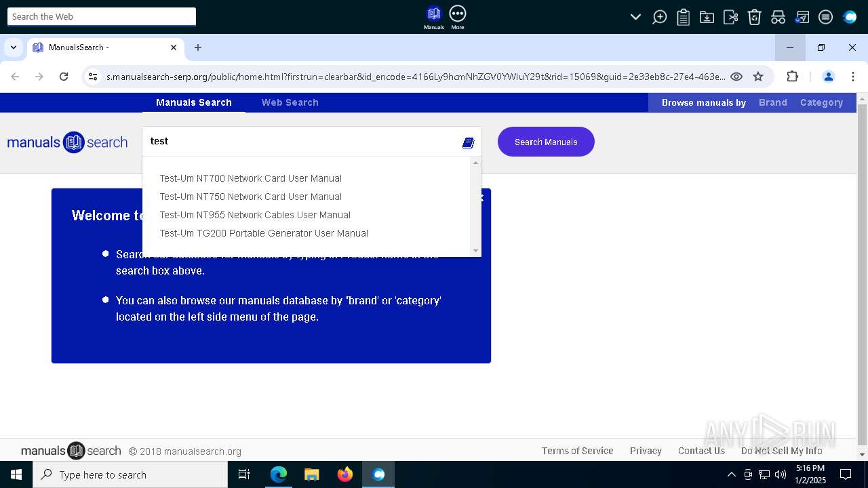Select Test-Um NT750 Network Card User Manual
Viewport: 868px width, 488px height.
[x=250, y=197]
